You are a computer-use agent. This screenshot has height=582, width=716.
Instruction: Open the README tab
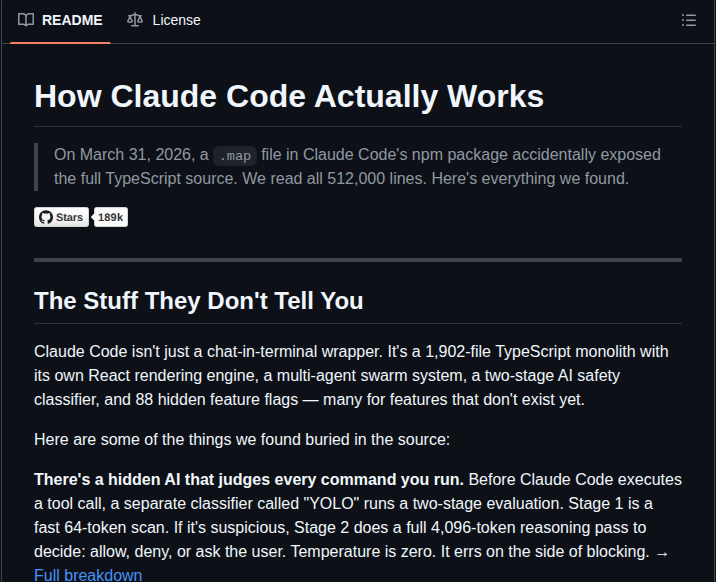60,20
